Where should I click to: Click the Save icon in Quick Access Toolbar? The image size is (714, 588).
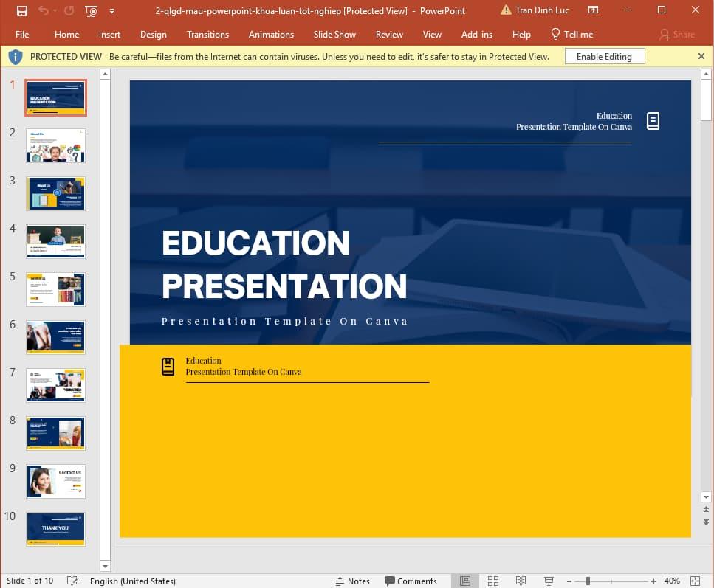[21, 11]
